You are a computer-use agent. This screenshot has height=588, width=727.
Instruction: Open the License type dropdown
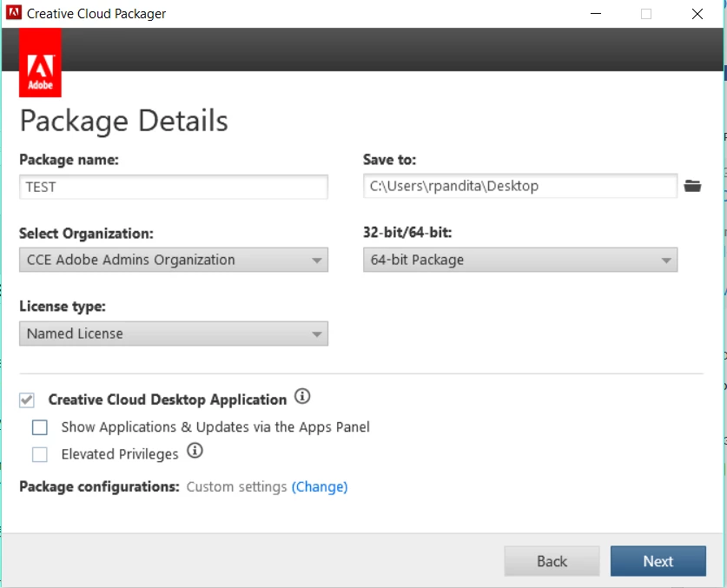tap(174, 334)
